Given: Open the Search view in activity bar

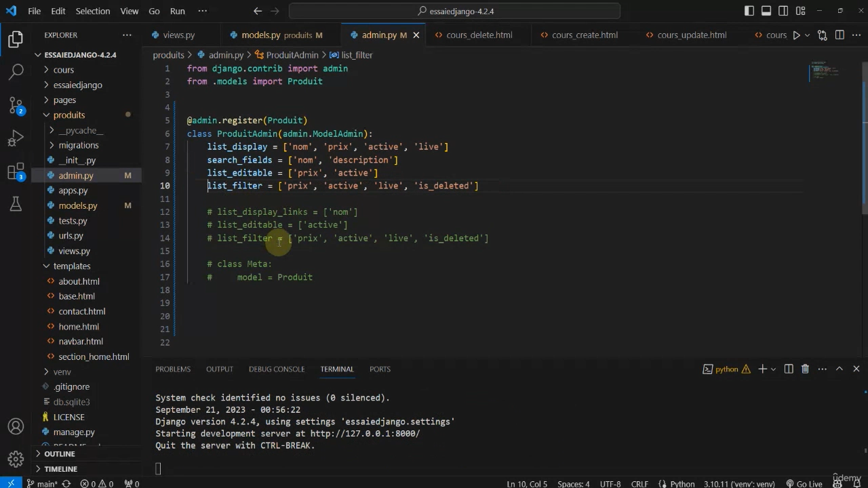Looking at the screenshot, I should point(16,71).
